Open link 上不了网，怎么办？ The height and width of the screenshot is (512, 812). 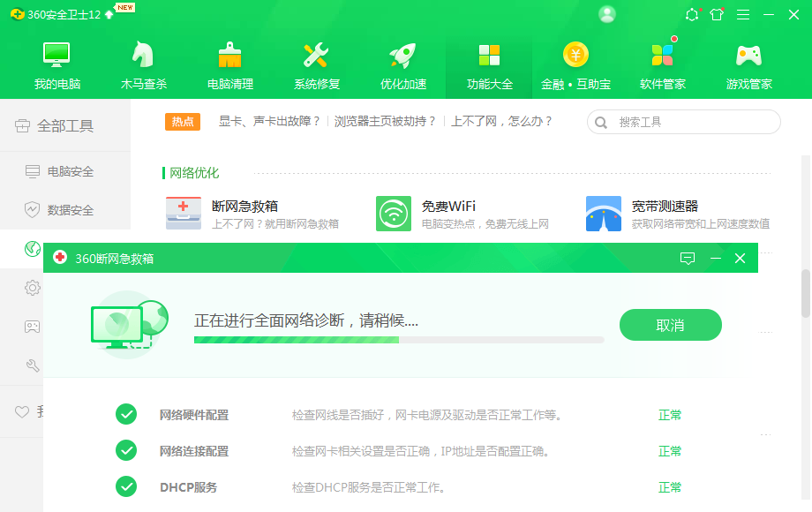pyautogui.click(x=501, y=122)
